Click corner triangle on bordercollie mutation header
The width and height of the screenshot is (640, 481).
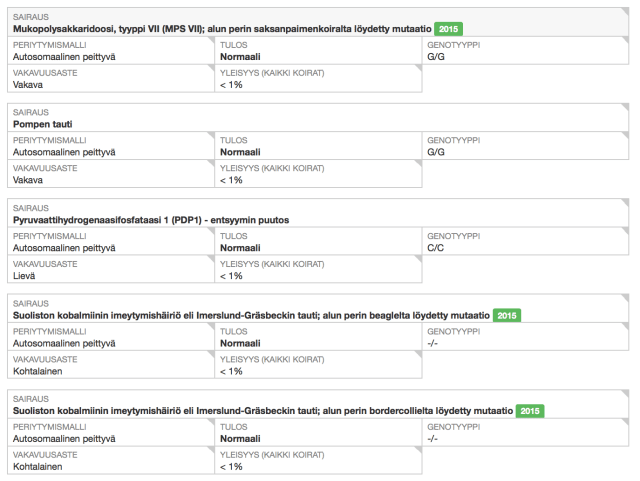click(625, 393)
